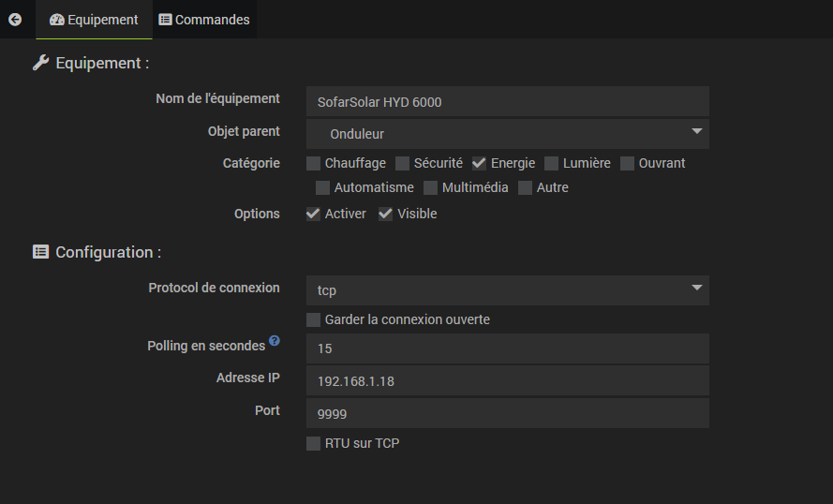This screenshot has height=504, width=833.
Task: Click the Equipement section heading text
Action: click(x=102, y=63)
